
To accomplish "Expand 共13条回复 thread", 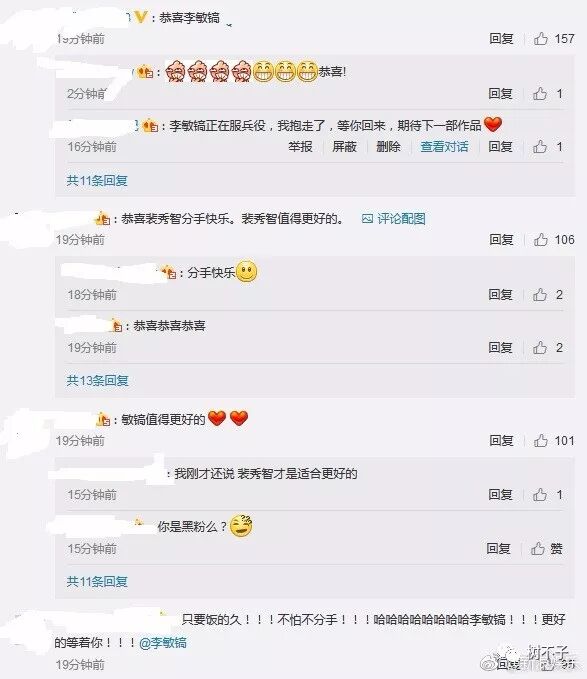I will pos(97,381).
